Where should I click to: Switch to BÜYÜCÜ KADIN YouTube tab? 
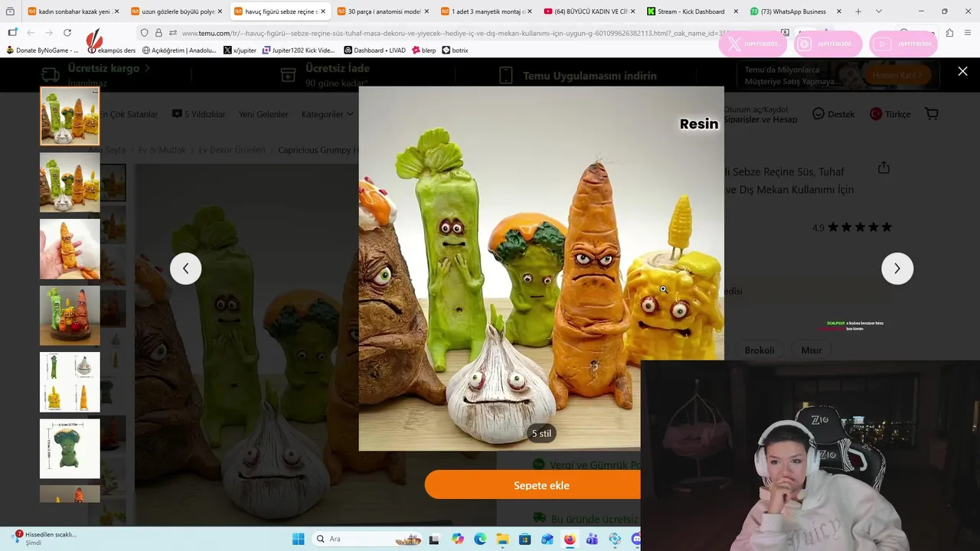coord(590,11)
